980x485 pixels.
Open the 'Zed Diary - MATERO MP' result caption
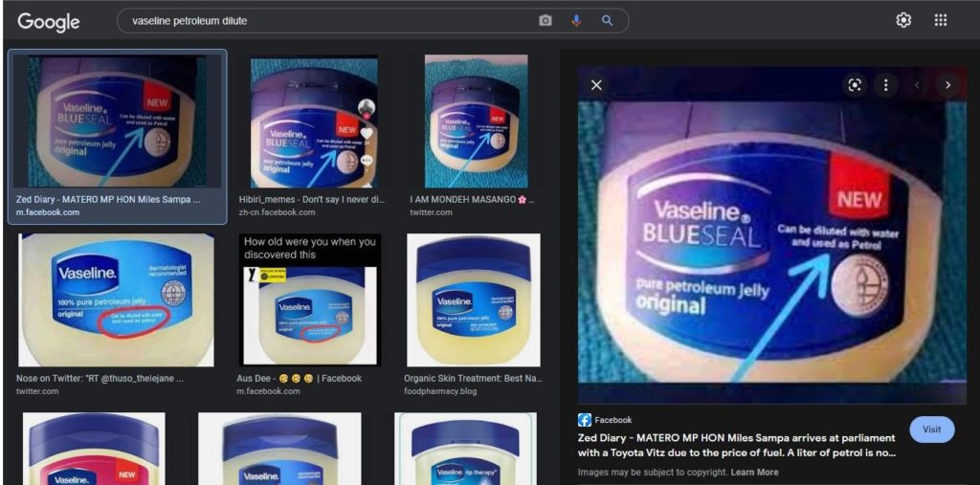(108, 200)
